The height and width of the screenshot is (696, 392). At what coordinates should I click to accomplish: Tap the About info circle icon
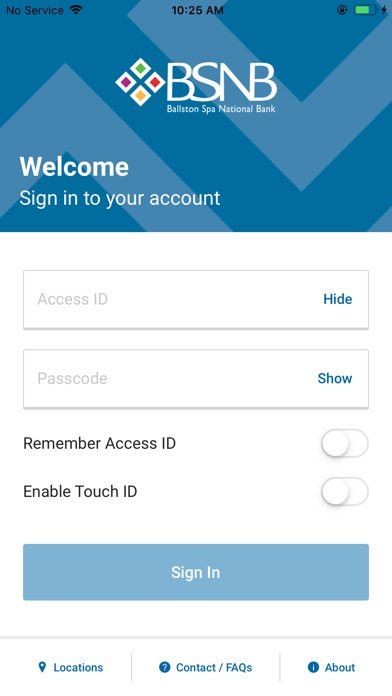pyautogui.click(x=313, y=667)
